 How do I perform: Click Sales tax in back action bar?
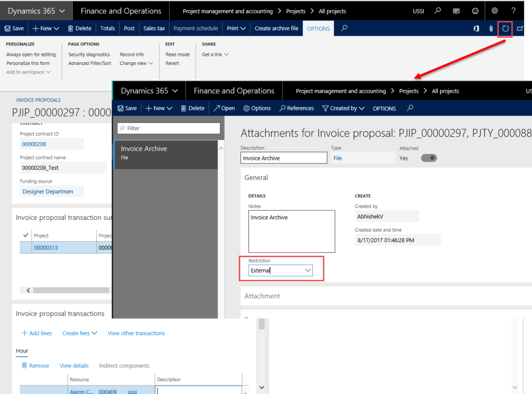click(154, 29)
